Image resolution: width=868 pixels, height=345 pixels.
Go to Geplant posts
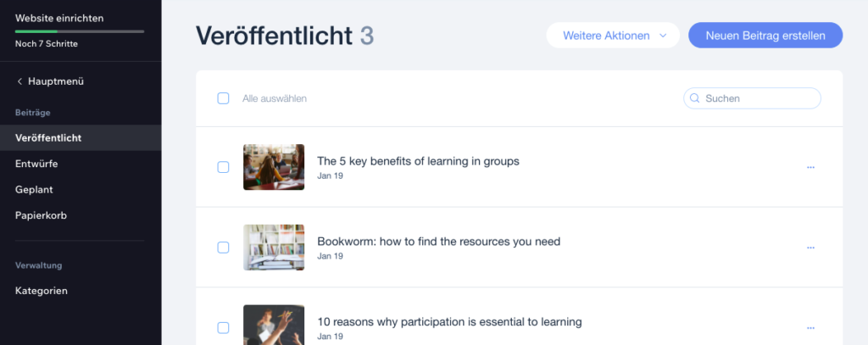click(35, 189)
